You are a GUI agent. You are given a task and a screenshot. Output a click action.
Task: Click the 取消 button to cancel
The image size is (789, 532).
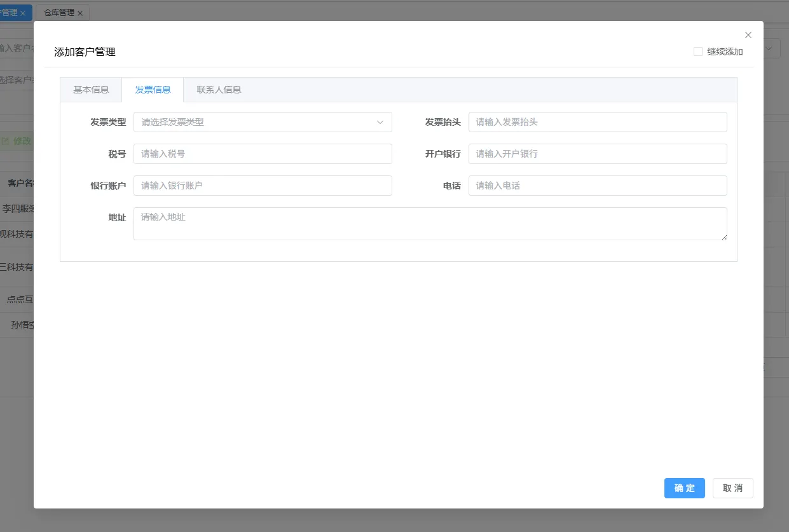coord(732,488)
